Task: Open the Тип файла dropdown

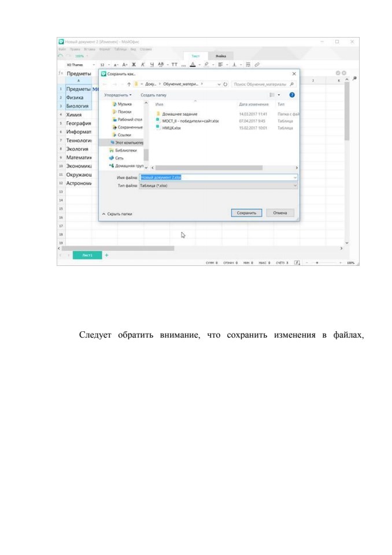Action: tap(219, 186)
